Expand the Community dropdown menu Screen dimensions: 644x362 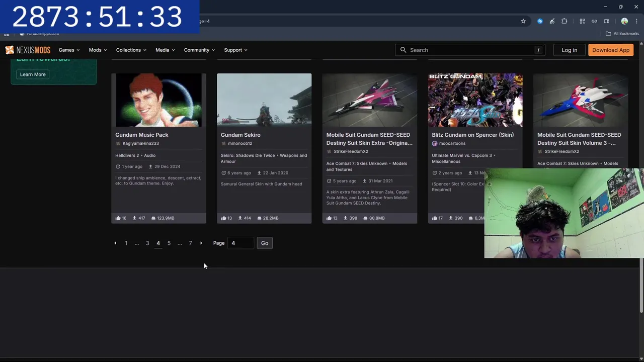tap(199, 50)
